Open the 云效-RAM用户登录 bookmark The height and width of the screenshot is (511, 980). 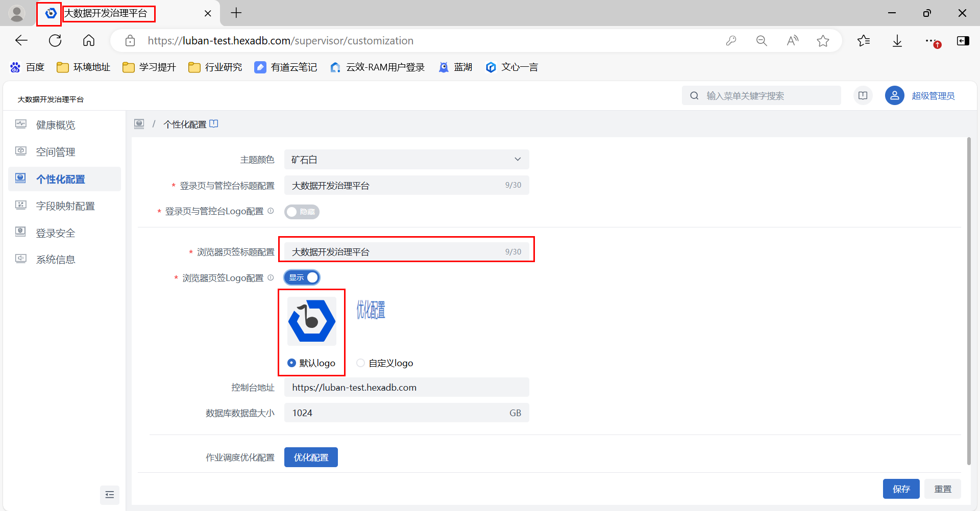click(378, 67)
